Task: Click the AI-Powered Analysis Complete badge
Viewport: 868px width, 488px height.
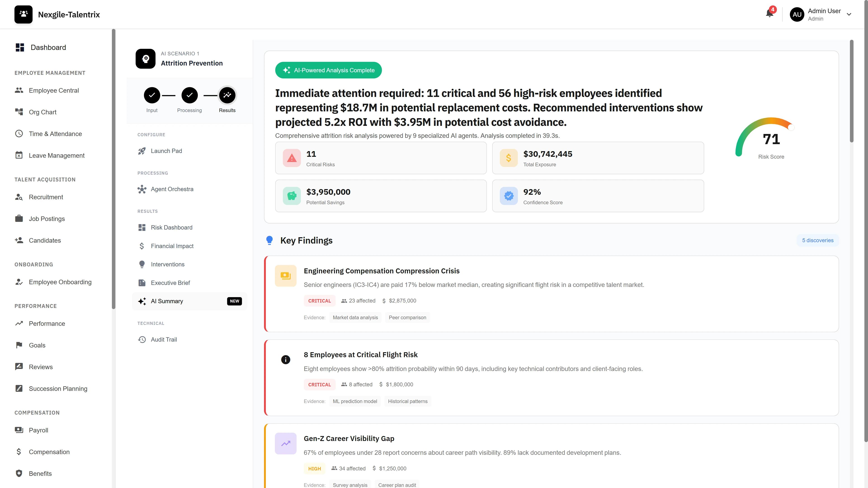Action: coord(328,70)
